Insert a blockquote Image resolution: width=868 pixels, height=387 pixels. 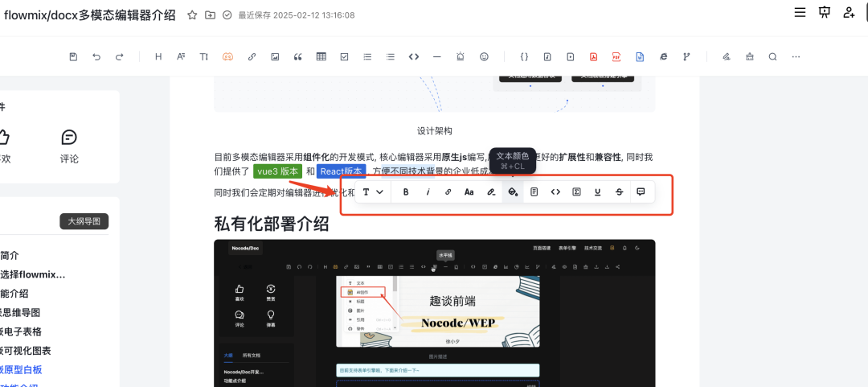(298, 56)
